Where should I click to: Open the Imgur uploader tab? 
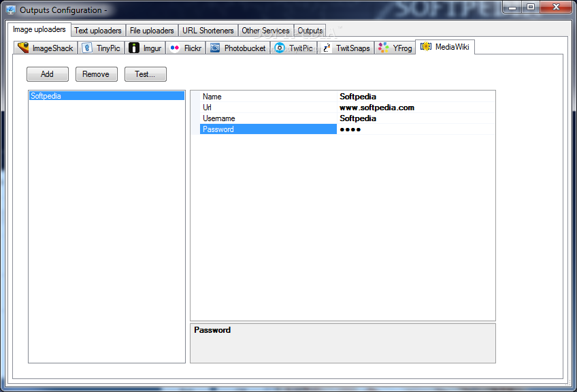(x=145, y=48)
